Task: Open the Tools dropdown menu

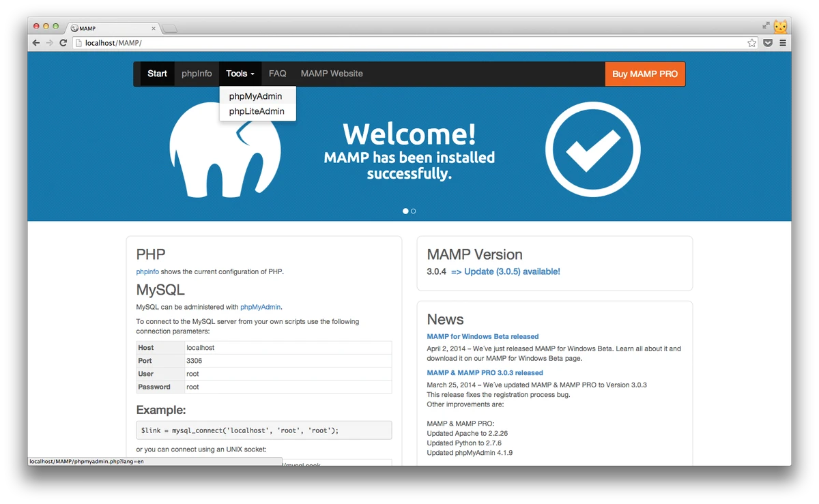Action: pos(240,74)
